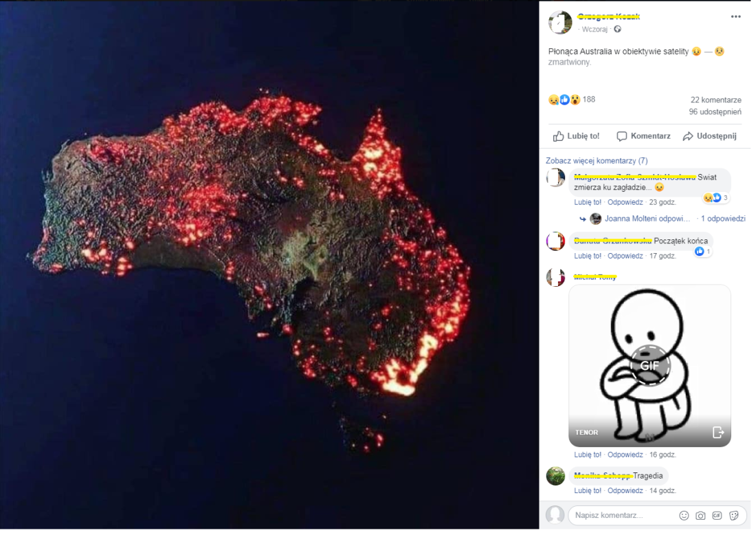
Task: Open the sticker picker in comment box
Action: 734,516
